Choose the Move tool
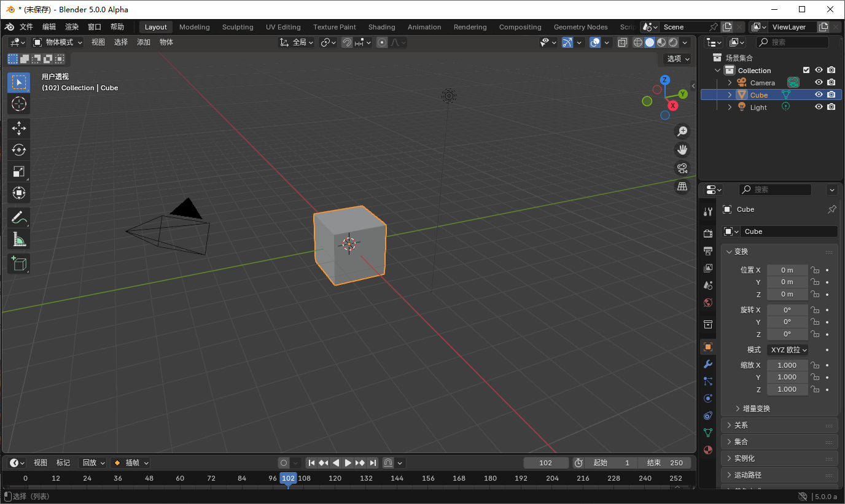The width and height of the screenshot is (845, 504). pyautogui.click(x=18, y=128)
